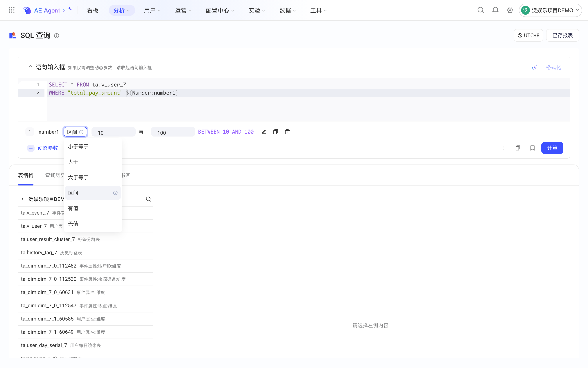
Task: Select 大于 from the operator list
Action: [93, 162]
